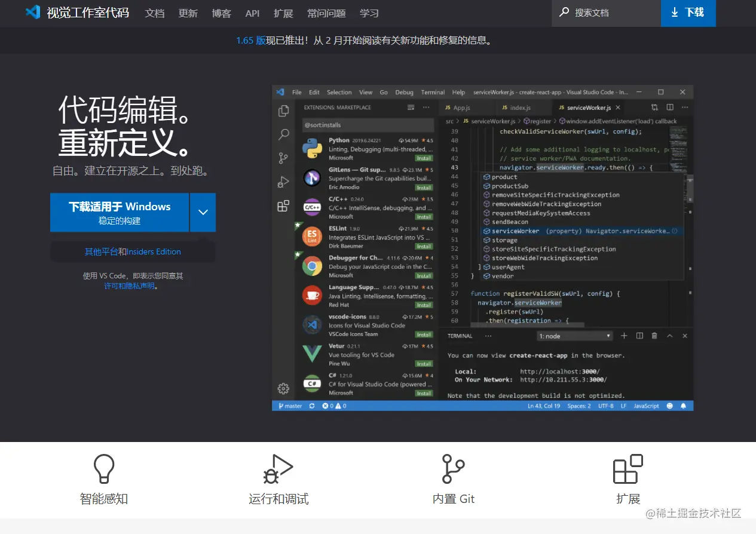This screenshot has height=534, width=756.
Task: Open the 常问问题 navigation item
Action: [x=326, y=13]
